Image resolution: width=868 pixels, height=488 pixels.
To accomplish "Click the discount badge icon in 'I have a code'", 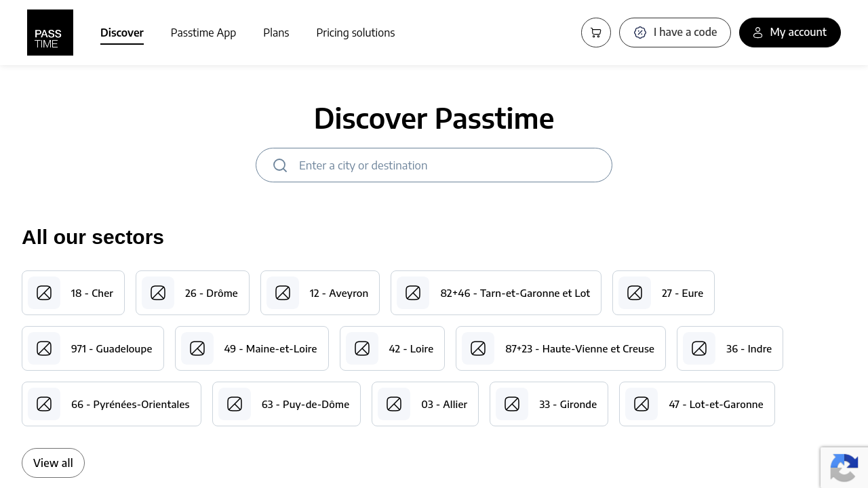I will tap(640, 33).
